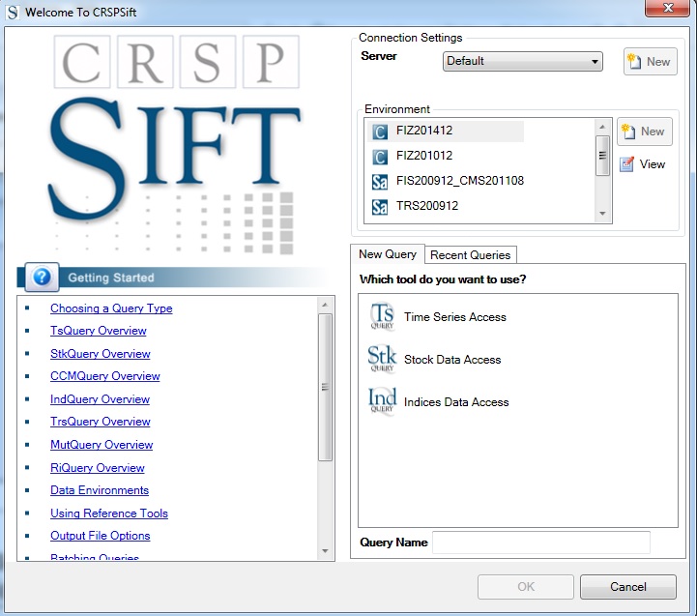Click the Query Name text field
Viewport: 697px width, 616px height.
(x=540, y=543)
